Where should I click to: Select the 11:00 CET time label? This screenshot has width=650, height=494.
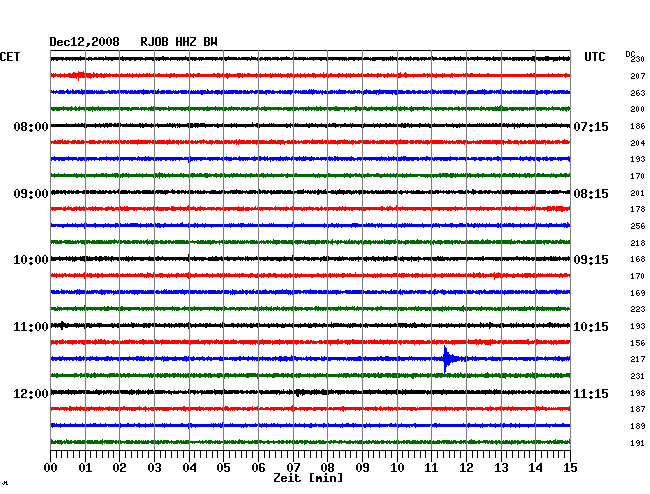point(31,327)
